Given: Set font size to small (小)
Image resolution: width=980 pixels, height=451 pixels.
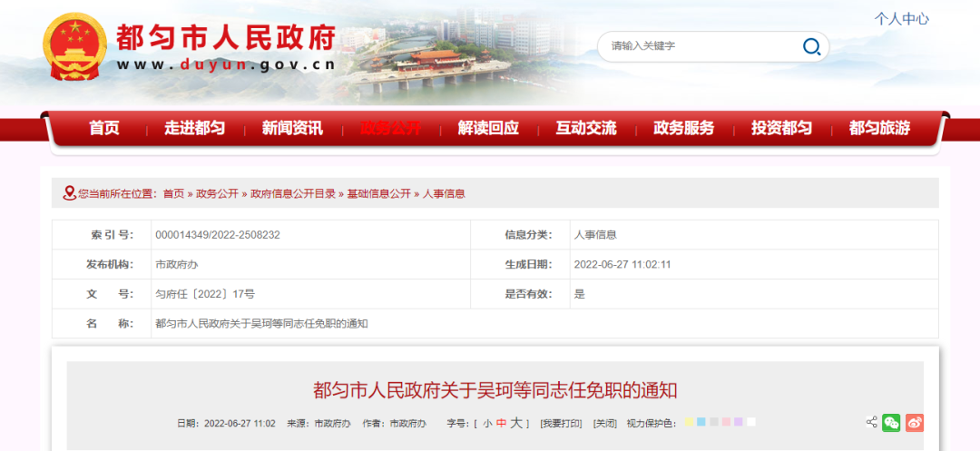Looking at the screenshot, I should pyautogui.click(x=487, y=423).
